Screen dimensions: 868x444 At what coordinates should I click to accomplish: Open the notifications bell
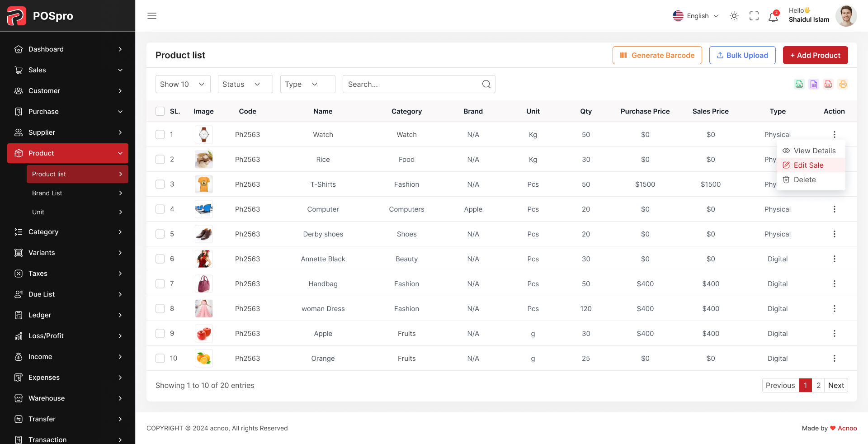pyautogui.click(x=773, y=16)
